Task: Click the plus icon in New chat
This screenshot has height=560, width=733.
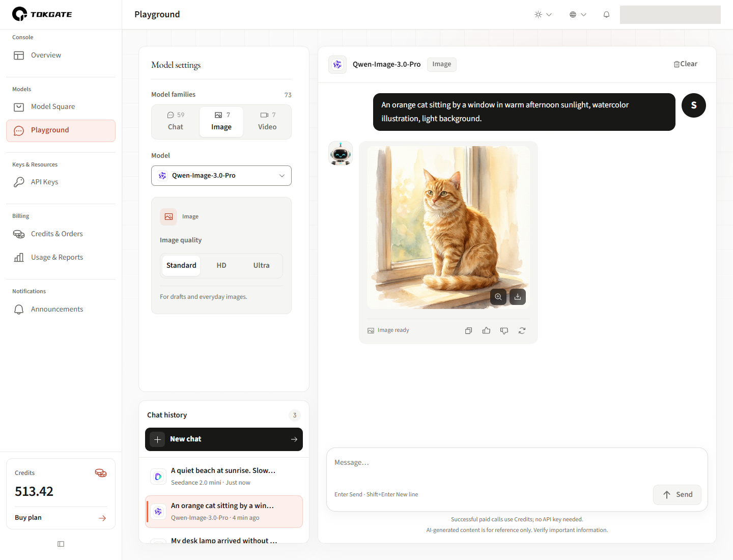Action: (158, 439)
